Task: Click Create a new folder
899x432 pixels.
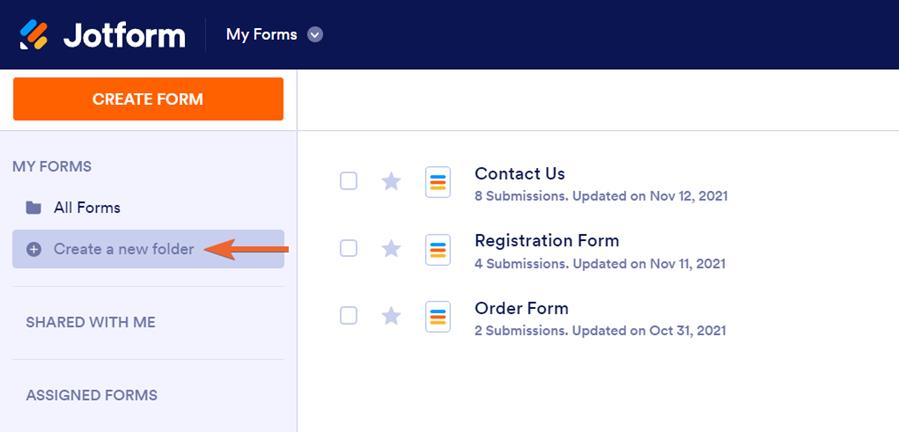Action: click(x=124, y=249)
